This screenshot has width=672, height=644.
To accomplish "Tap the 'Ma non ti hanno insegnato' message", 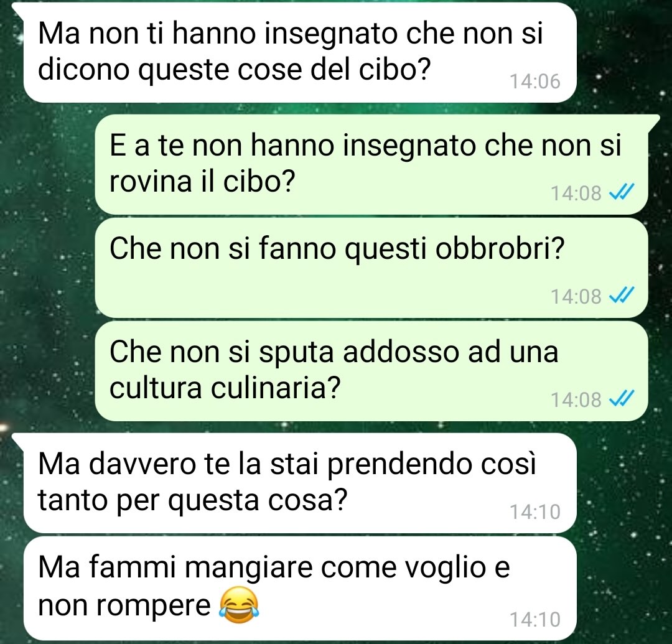I will (x=299, y=52).
